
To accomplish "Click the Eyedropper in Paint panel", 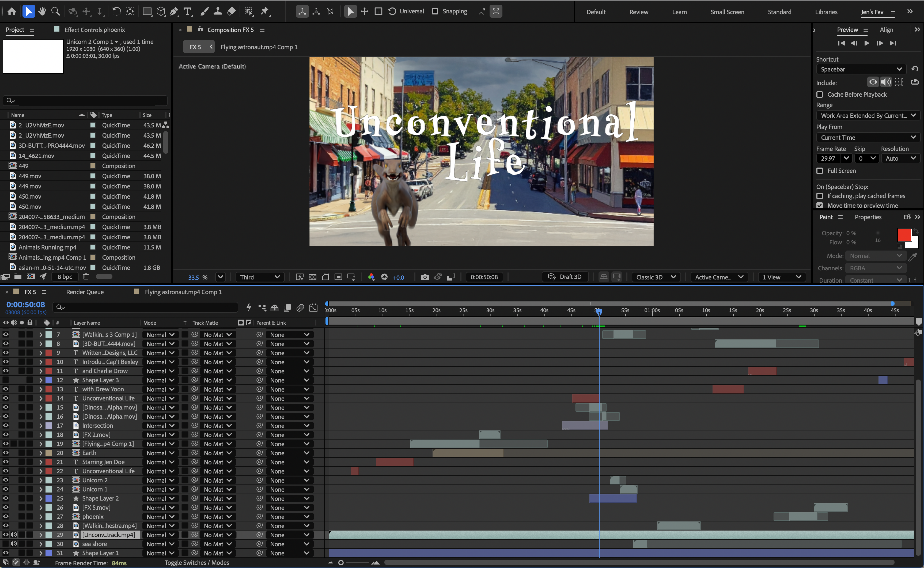I will tap(913, 257).
